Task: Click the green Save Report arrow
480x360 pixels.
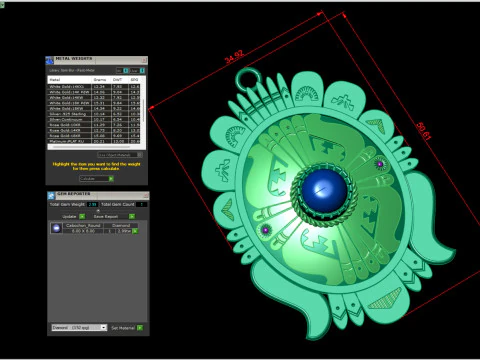Action: pyautogui.click(x=132, y=216)
